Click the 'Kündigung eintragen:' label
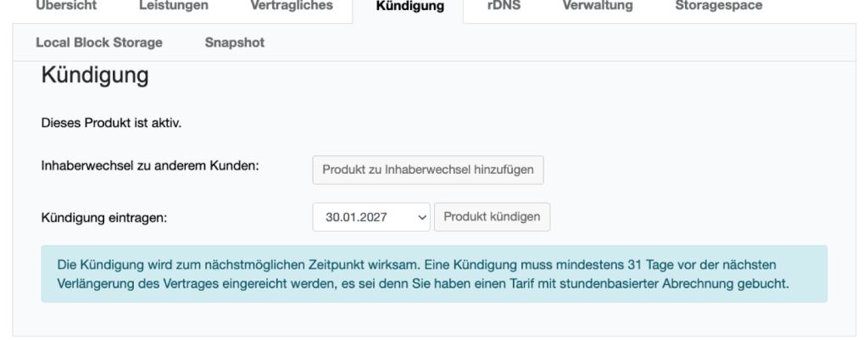Screen dimensions: 868x340 click(104, 218)
